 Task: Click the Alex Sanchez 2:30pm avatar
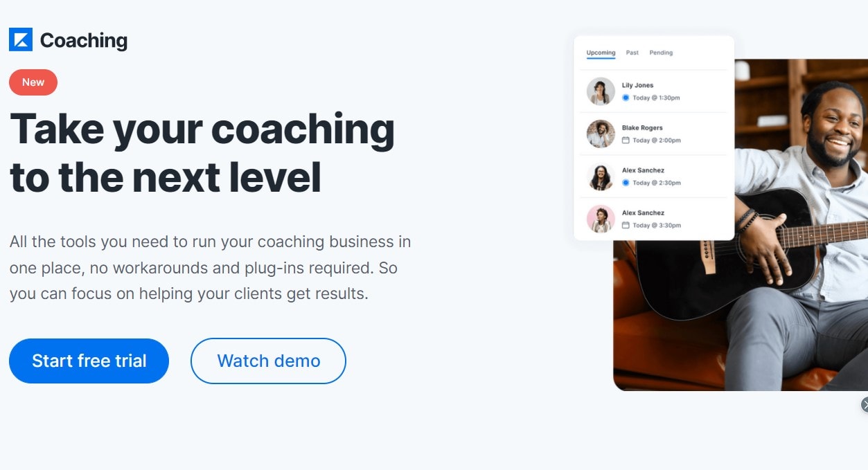pyautogui.click(x=601, y=177)
